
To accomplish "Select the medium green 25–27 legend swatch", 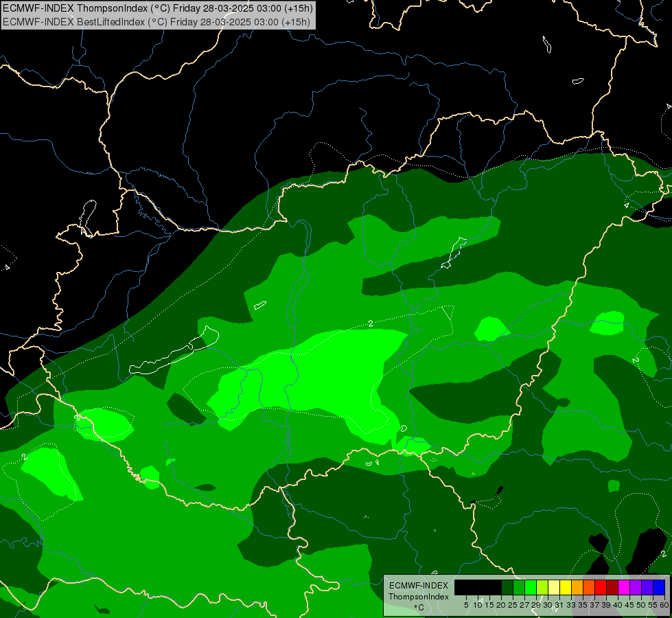I will (519, 587).
